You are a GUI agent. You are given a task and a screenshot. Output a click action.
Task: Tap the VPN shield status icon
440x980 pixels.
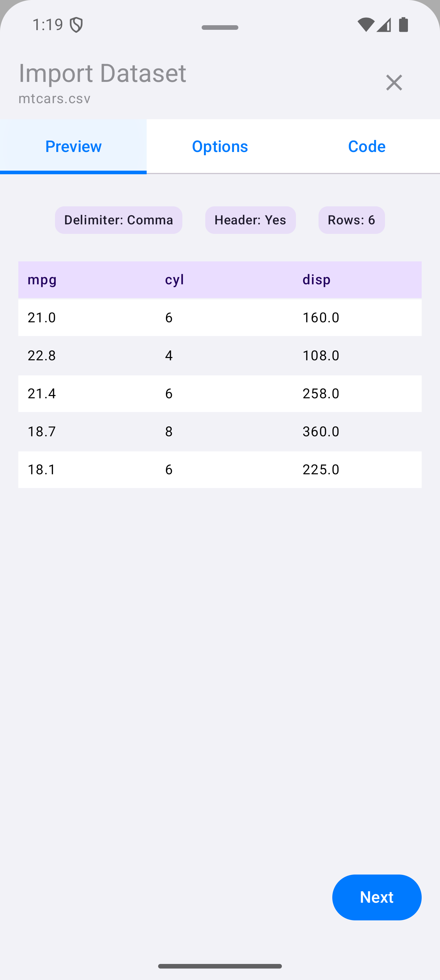pyautogui.click(x=76, y=25)
